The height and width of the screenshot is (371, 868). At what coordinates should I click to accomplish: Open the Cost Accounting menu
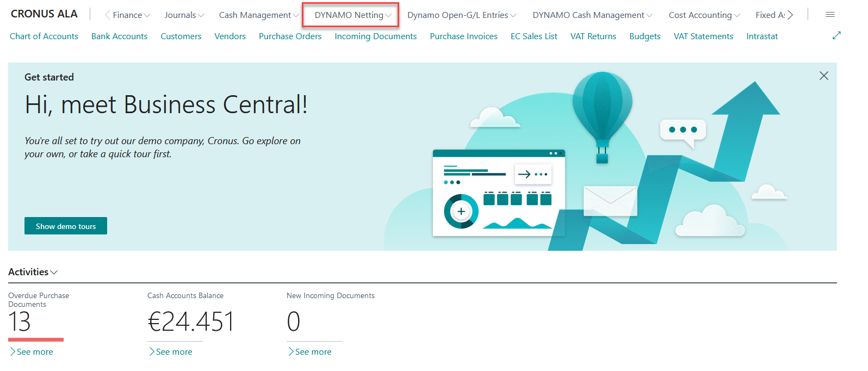tap(704, 15)
